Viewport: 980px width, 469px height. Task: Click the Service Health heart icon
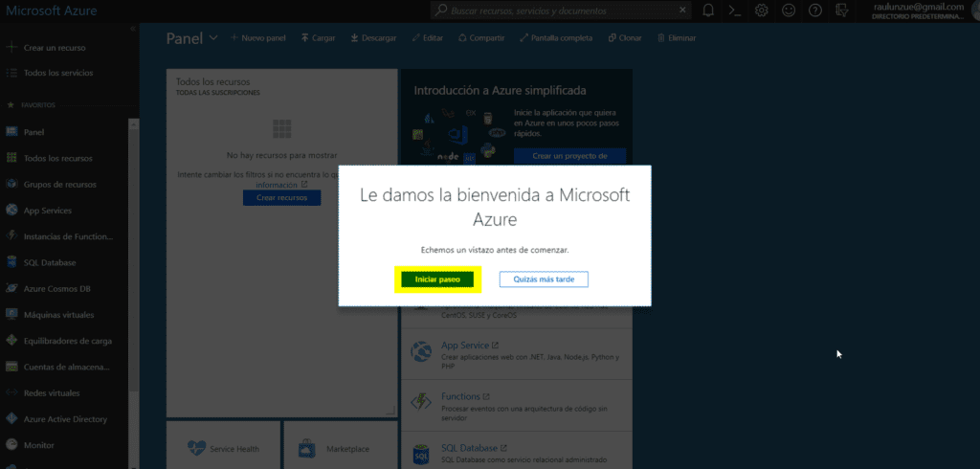pyautogui.click(x=196, y=448)
